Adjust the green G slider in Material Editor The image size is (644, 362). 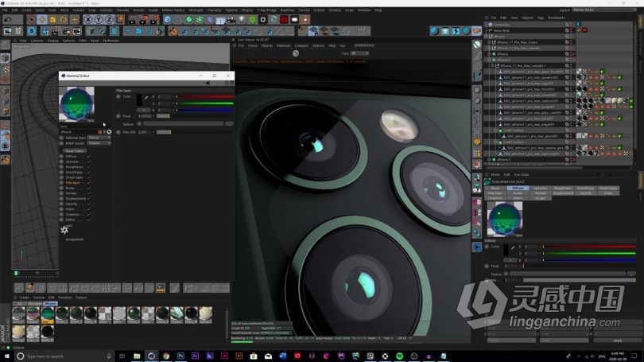[204, 103]
